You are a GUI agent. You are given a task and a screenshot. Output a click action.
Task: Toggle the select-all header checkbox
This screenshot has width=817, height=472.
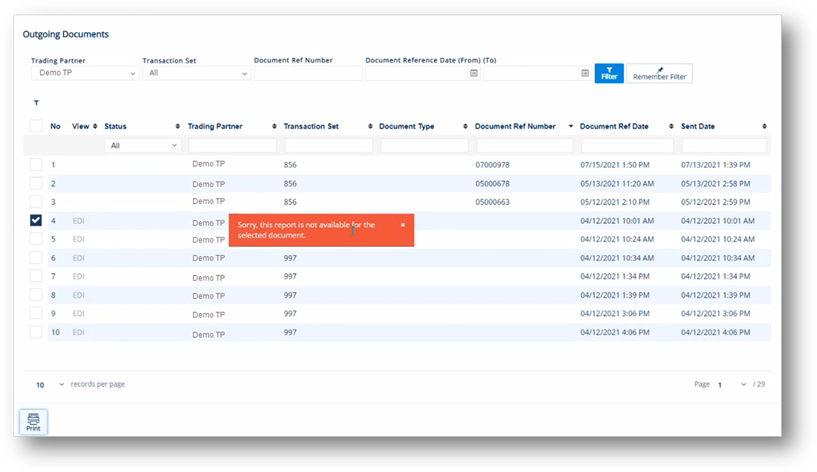click(x=36, y=127)
